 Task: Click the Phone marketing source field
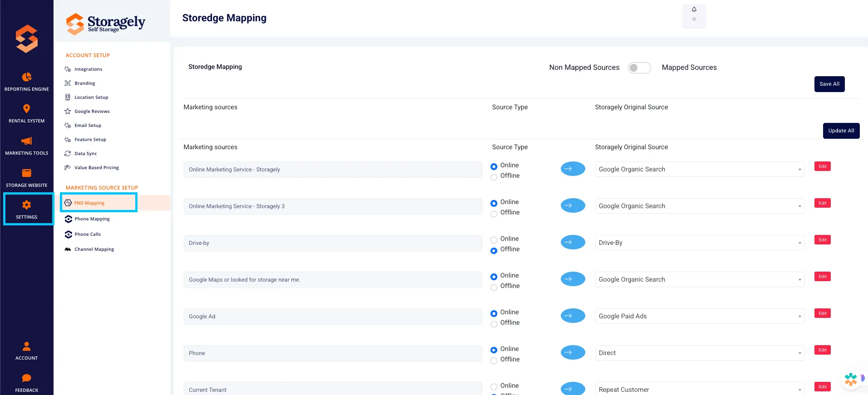click(333, 353)
